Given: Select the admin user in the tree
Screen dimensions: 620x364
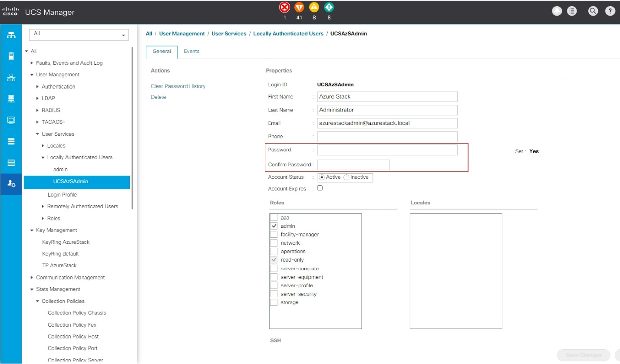Looking at the screenshot, I should tap(60, 170).
